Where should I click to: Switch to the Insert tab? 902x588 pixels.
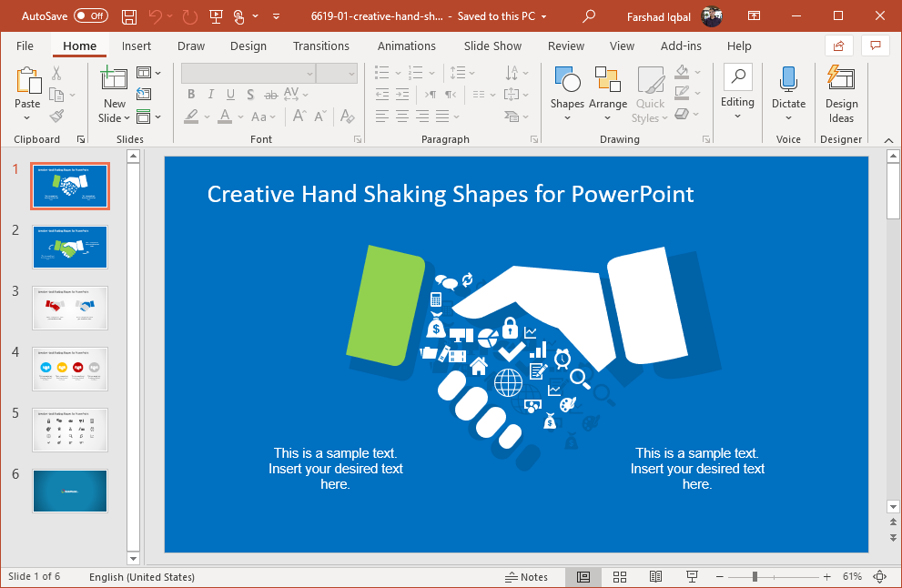coord(137,46)
